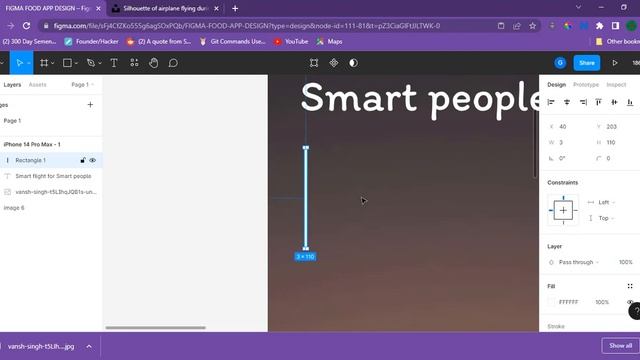Align selection top
Viewport: 640px width, 360px height.
coord(598,102)
